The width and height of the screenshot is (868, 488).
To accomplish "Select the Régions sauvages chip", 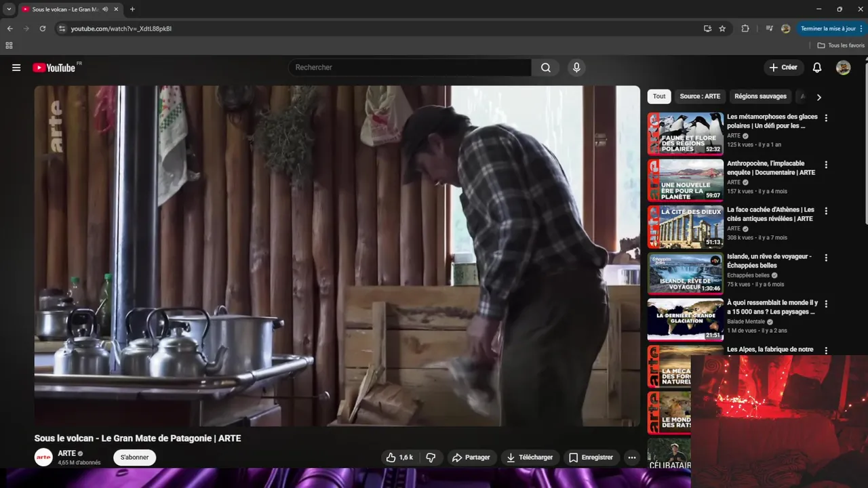I will pos(760,96).
